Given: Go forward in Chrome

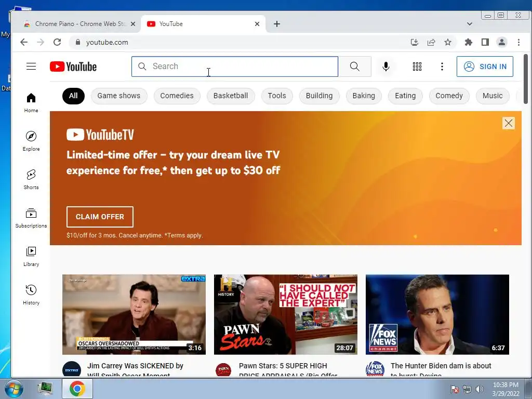Looking at the screenshot, I should coord(41,42).
